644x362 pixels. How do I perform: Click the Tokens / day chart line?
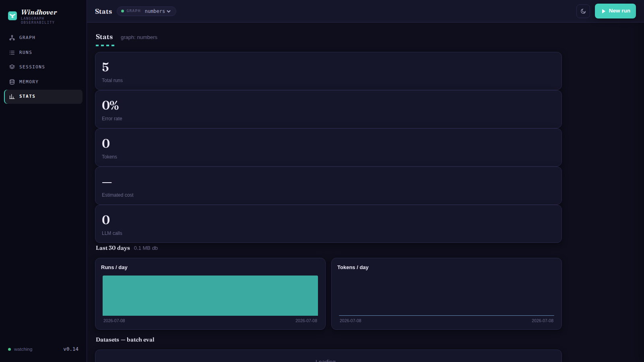(446, 315)
